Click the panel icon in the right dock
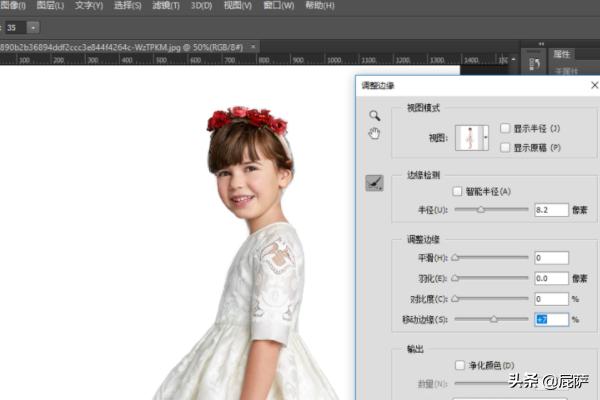This screenshot has height=400, width=600. click(533, 64)
